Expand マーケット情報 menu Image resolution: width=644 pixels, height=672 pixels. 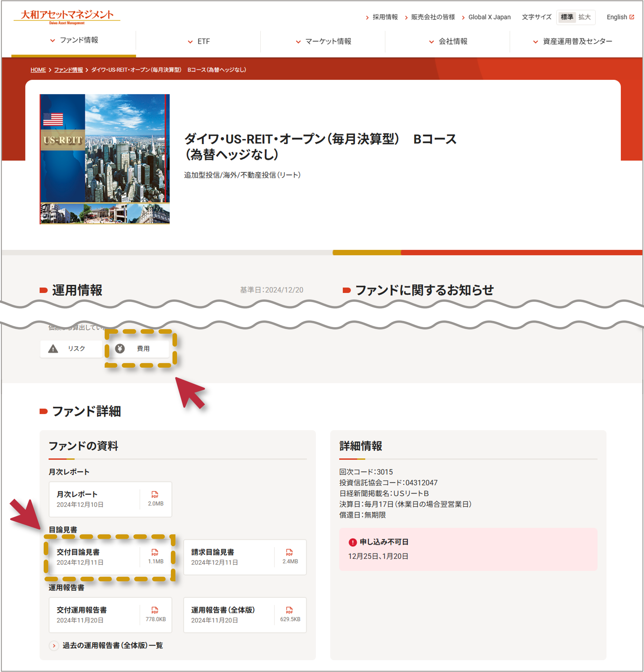[x=323, y=41]
